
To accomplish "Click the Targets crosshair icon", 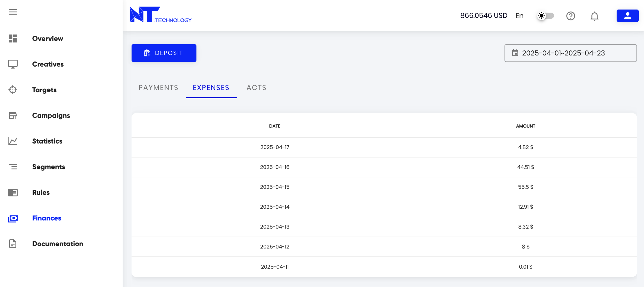I will point(13,90).
